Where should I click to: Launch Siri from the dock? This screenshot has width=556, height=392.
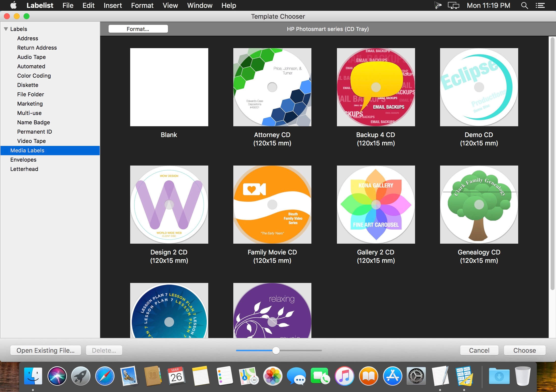(x=57, y=376)
